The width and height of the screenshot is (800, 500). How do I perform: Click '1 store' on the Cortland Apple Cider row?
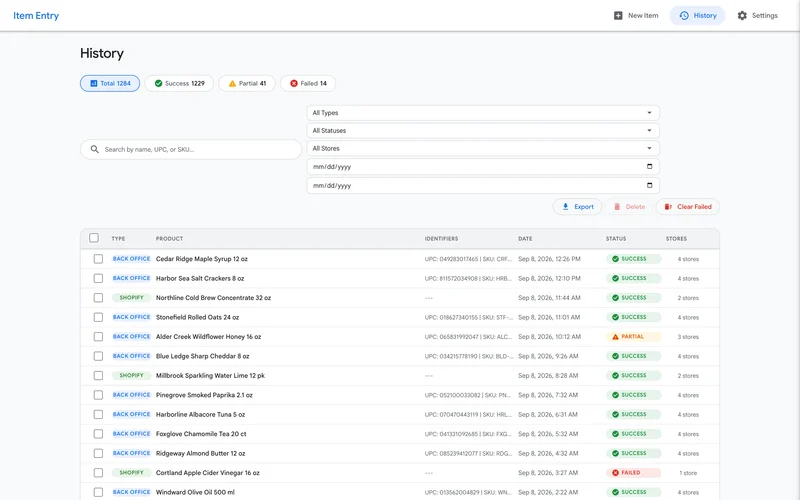(x=688, y=473)
